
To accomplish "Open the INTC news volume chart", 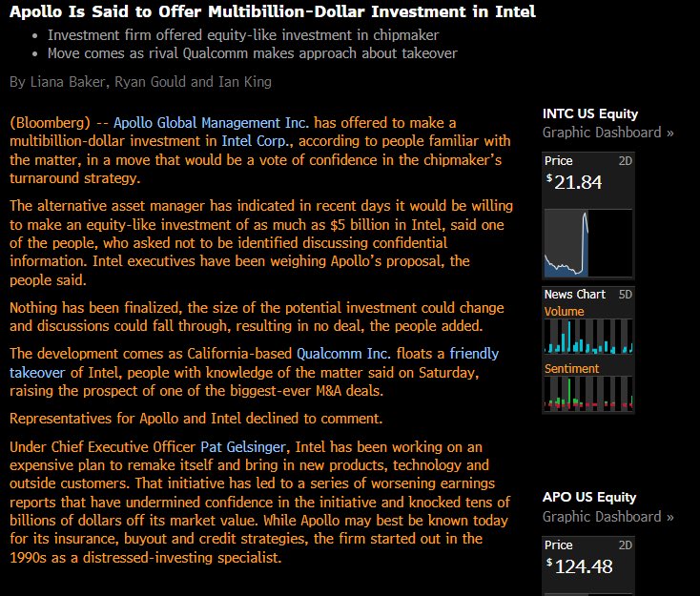I will pos(588,337).
